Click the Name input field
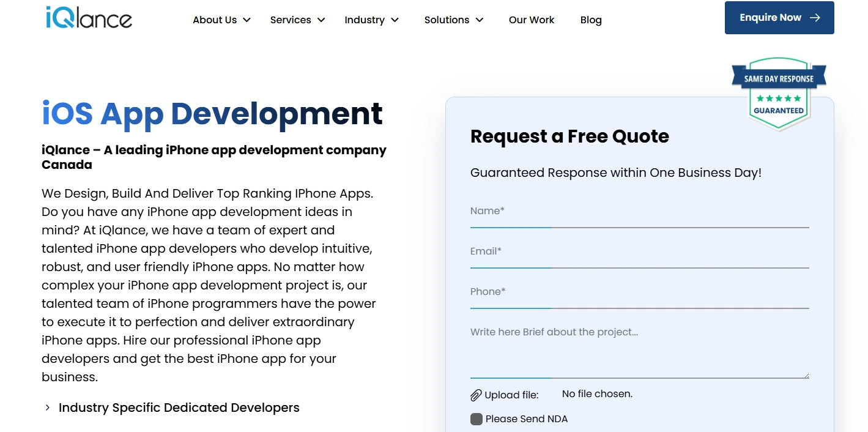 (640, 212)
